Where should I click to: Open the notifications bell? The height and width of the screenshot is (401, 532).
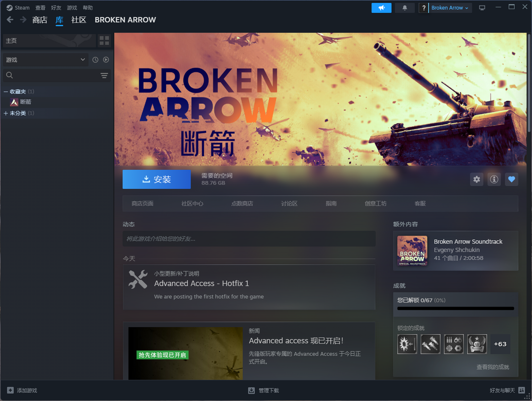405,8
